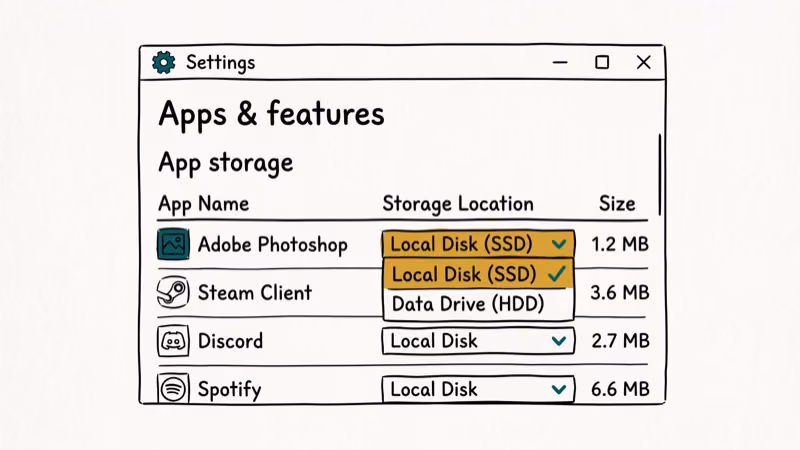Click the App storage section heading
The image size is (800, 450).
[x=226, y=164]
